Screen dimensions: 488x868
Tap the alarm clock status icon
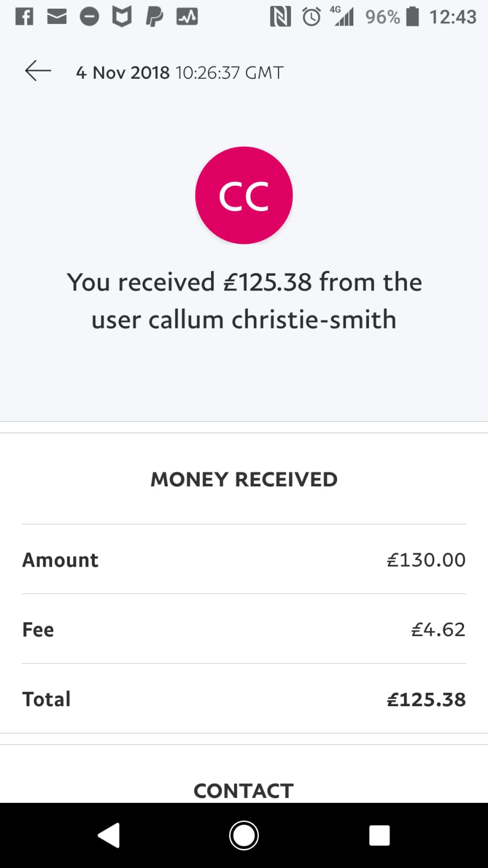coord(312,17)
